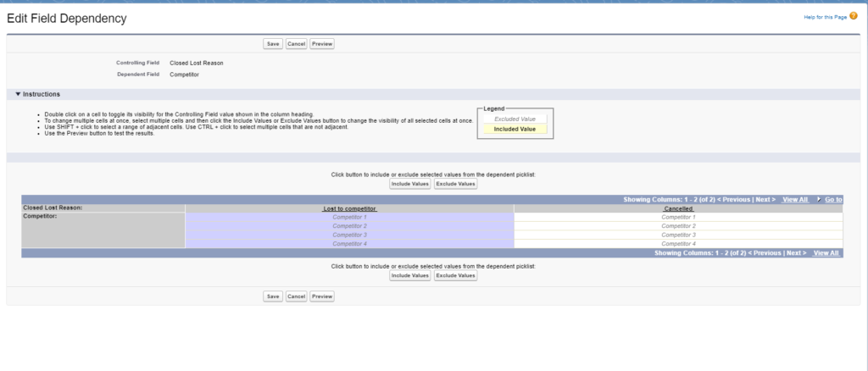
Task: Click Next in the table header bar
Action: click(x=765, y=200)
